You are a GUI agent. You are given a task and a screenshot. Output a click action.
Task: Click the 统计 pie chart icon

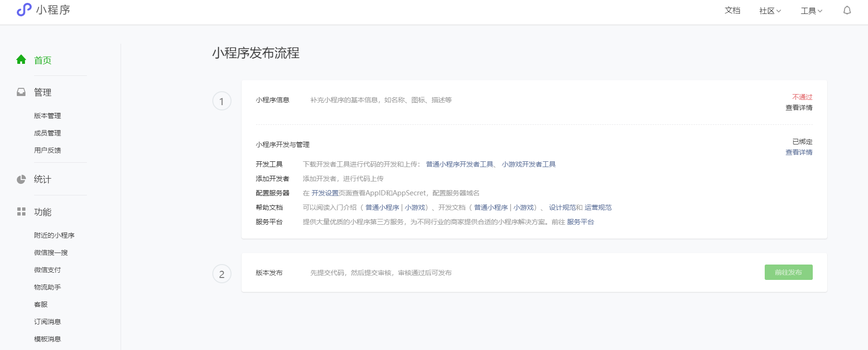coord(21,179)
